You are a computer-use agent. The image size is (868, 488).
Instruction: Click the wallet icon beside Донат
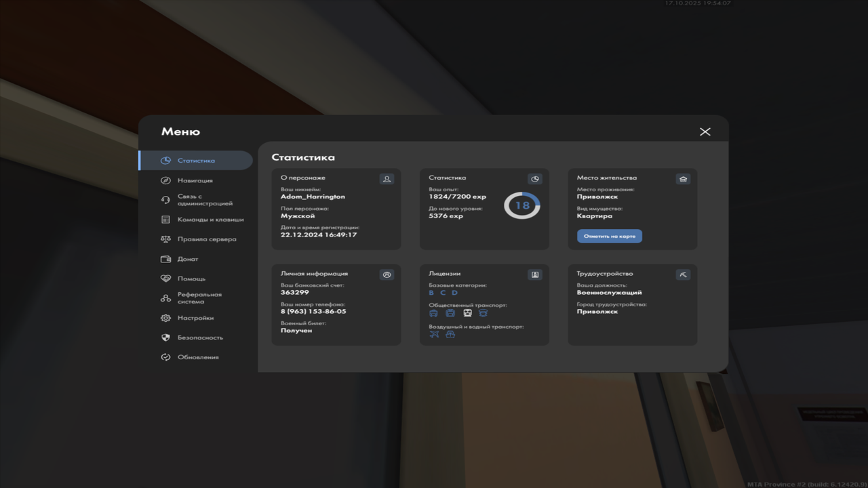click(x=165, y=259)
